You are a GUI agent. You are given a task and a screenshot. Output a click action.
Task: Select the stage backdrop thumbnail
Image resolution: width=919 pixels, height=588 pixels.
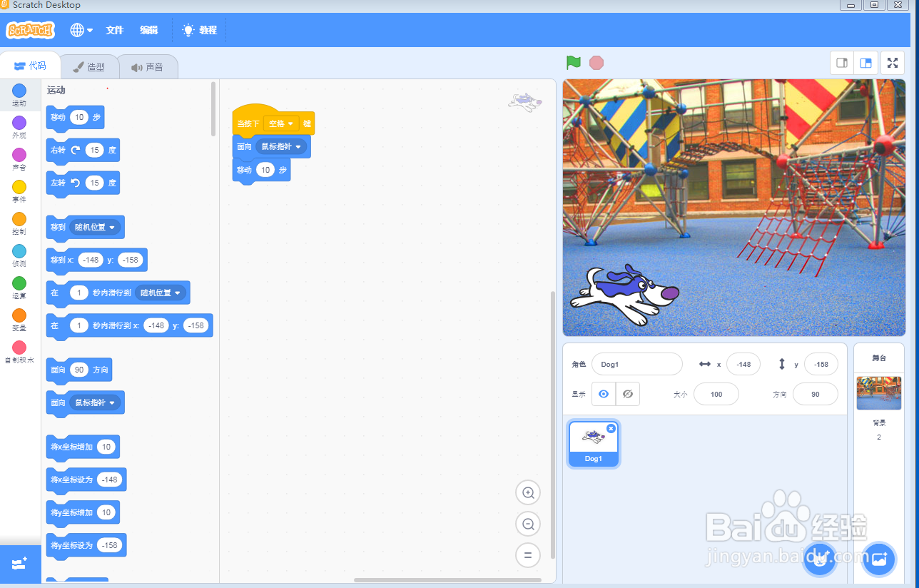coord(879,393)
